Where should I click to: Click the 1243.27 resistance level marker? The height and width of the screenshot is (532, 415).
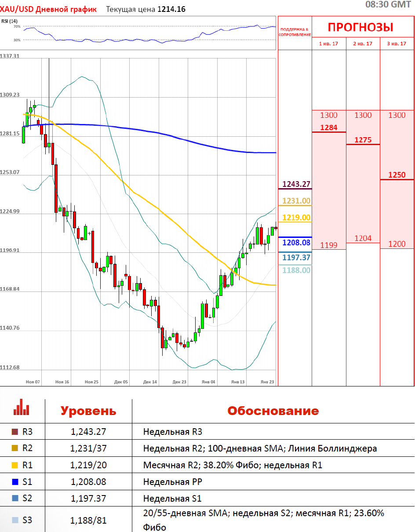pyautogui.click(x=296, y=184)
